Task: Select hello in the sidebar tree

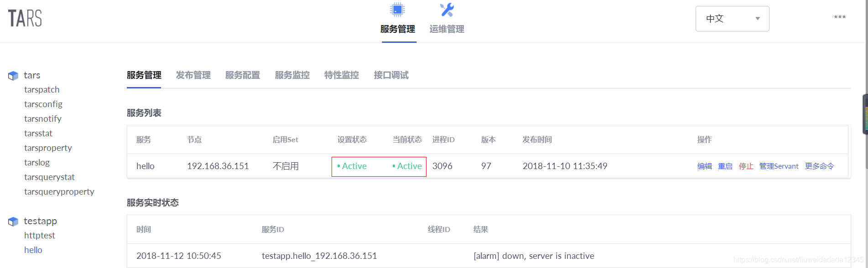Action: pyautogui.click(x=33, y=250)
